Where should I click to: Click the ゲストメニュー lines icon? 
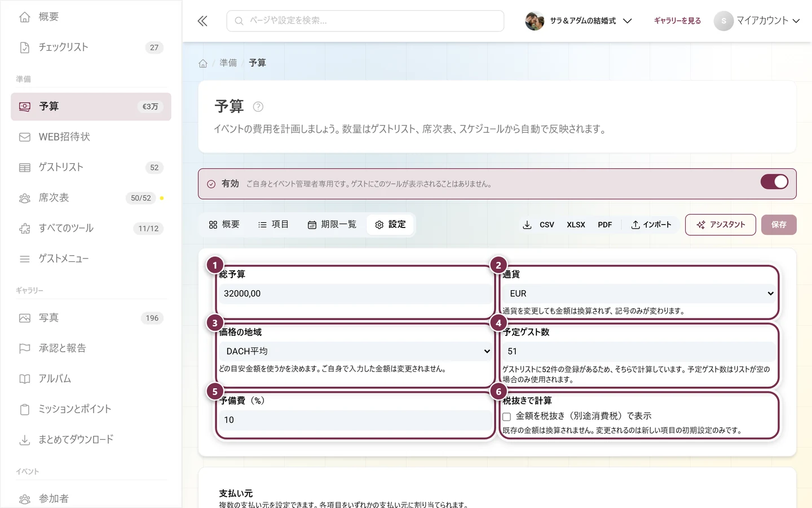click(x=25, y=259)
